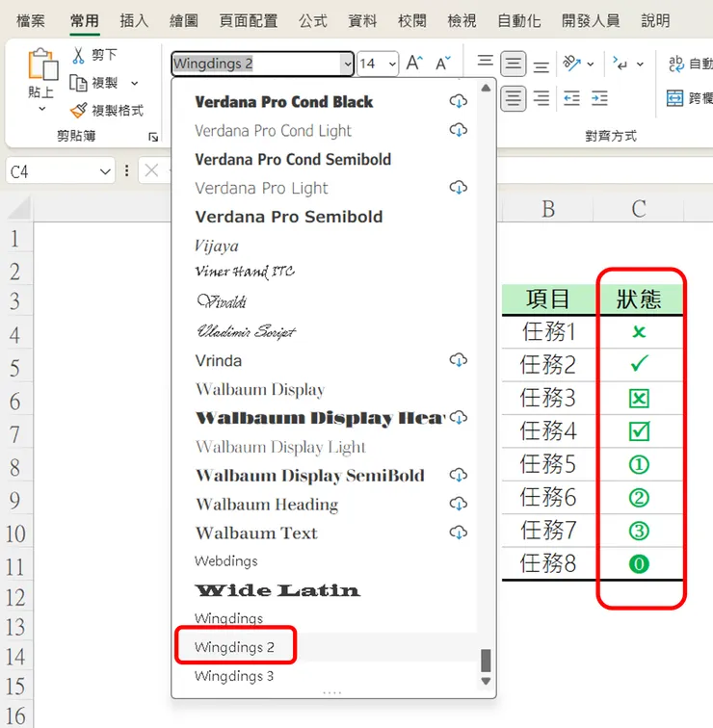Click the merge and center (跨欄置中) icon
Screen dimensions: 713x728
pos(674,98)
